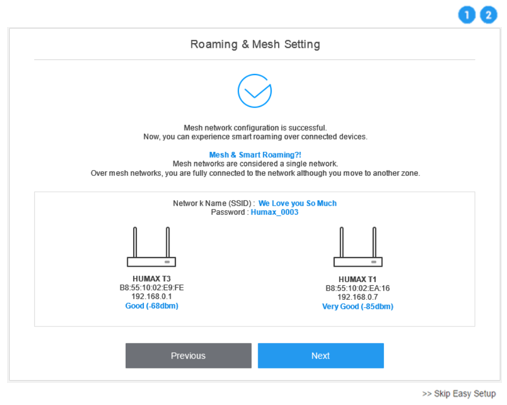Click the Good (-68dbm) signal status
The height and width of the screenshot is (405, 507).
(152, 306)
